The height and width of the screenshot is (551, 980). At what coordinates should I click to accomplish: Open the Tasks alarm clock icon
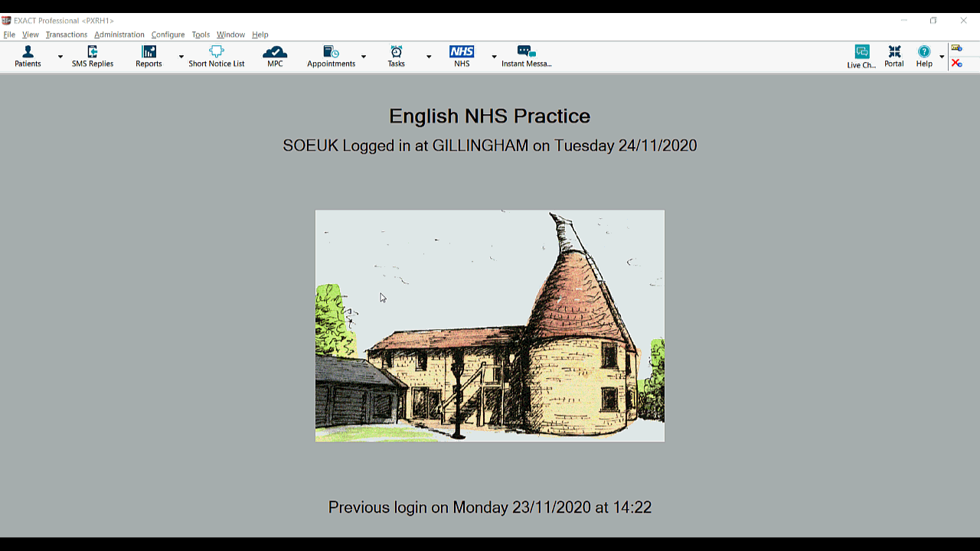tap(396, 57)
